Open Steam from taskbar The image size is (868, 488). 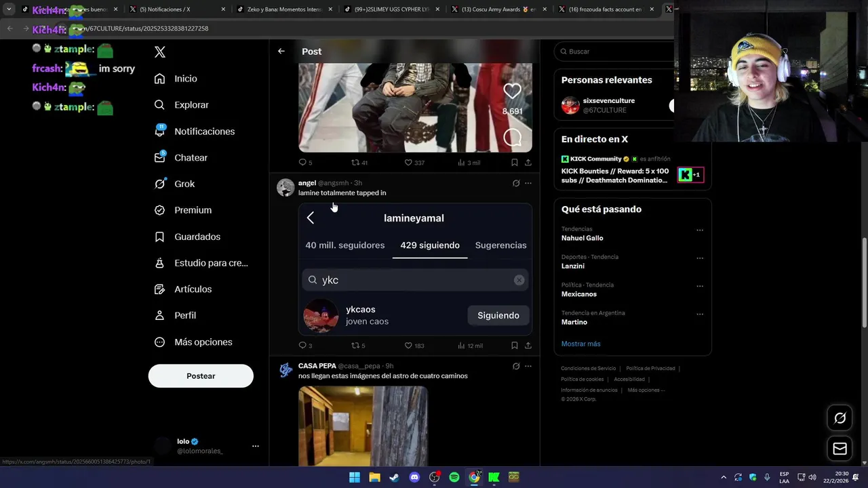click(394, 477)
